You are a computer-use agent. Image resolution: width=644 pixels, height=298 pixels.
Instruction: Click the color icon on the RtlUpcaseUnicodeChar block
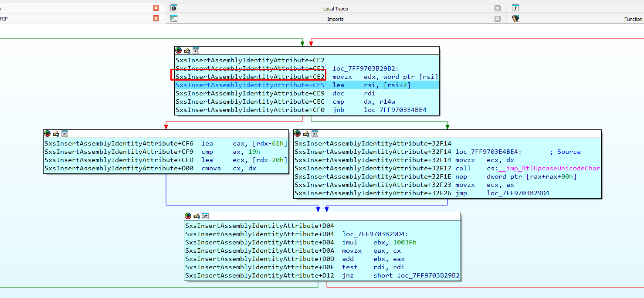pyautogui.click(x=297, y=133)
